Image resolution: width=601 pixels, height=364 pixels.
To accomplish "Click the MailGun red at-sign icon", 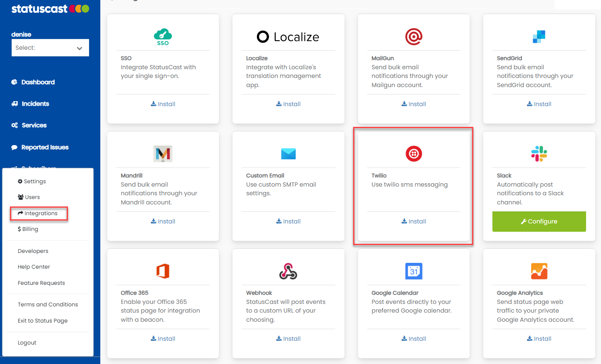I will pos(414,36).
